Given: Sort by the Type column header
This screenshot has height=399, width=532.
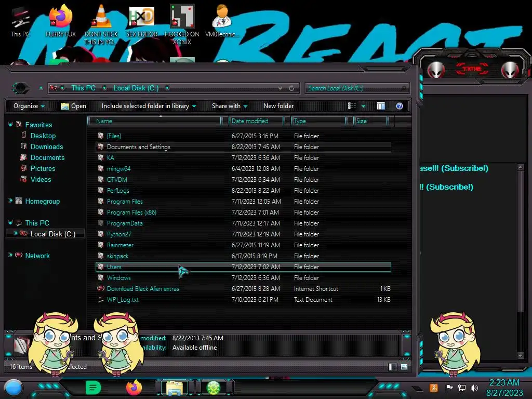Looking at the screenshot, I should click(318, 121).
